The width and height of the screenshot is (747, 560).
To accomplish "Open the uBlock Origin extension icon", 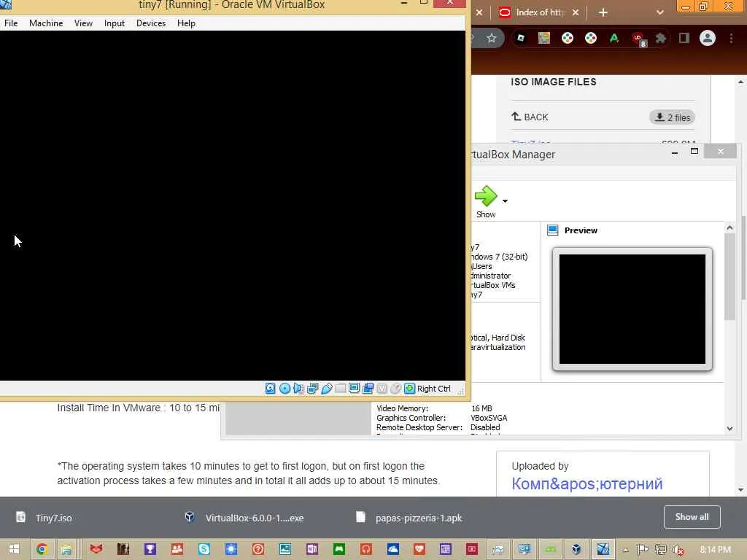I will click(x=638, y=39).
